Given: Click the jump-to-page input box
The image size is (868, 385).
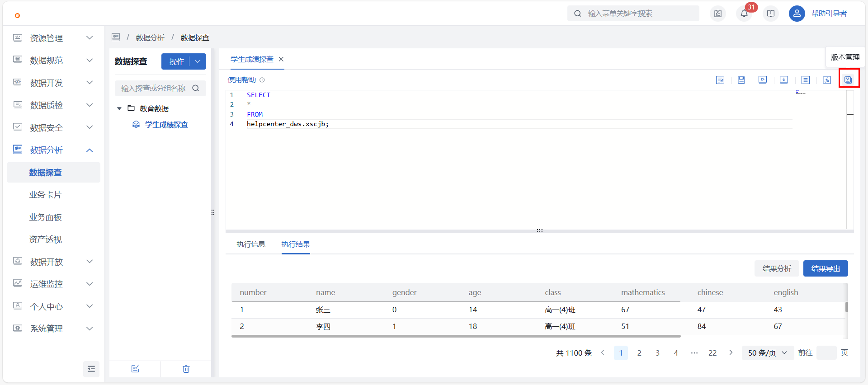Looking at the screenshot, I should click(x=827, y=353).
